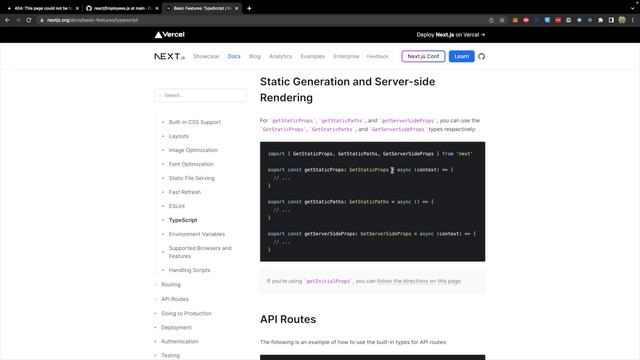Click 'follow the directions on this page' link

click(419, 281)
